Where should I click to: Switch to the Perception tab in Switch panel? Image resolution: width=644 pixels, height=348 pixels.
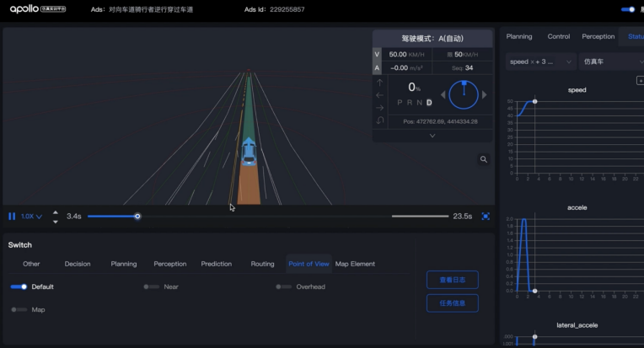[x=170, y=264]
